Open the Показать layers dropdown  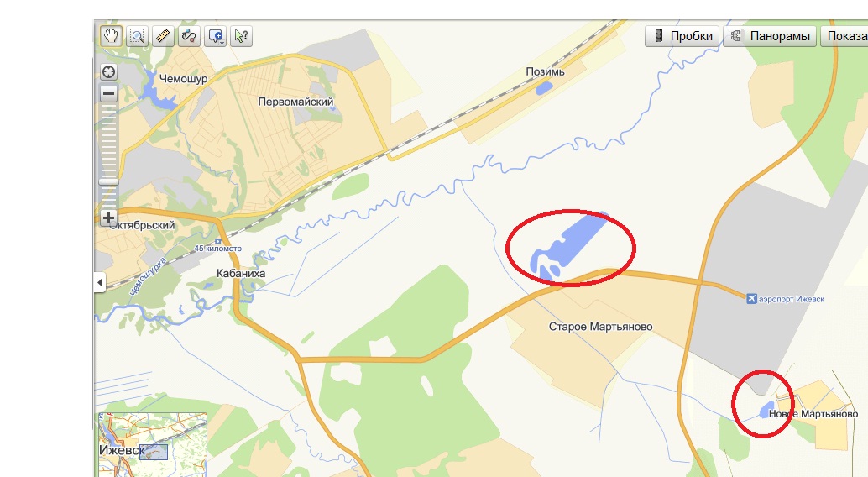(844, 36)
